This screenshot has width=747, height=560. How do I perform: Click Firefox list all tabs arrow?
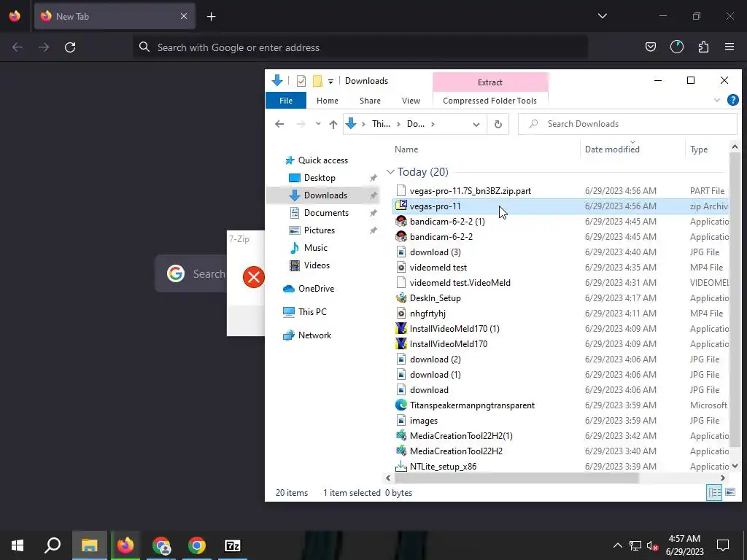pyautogui.click(x=602, y=16)
